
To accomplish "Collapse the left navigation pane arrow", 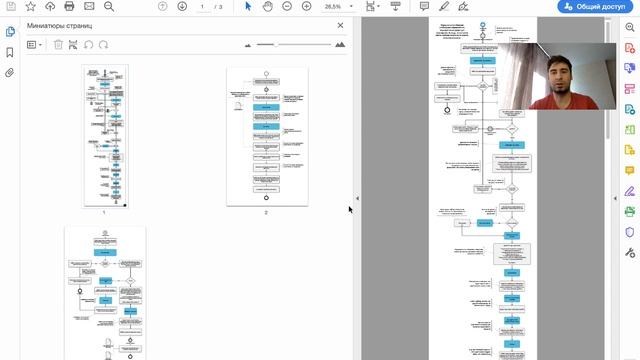I will [357, 198].
